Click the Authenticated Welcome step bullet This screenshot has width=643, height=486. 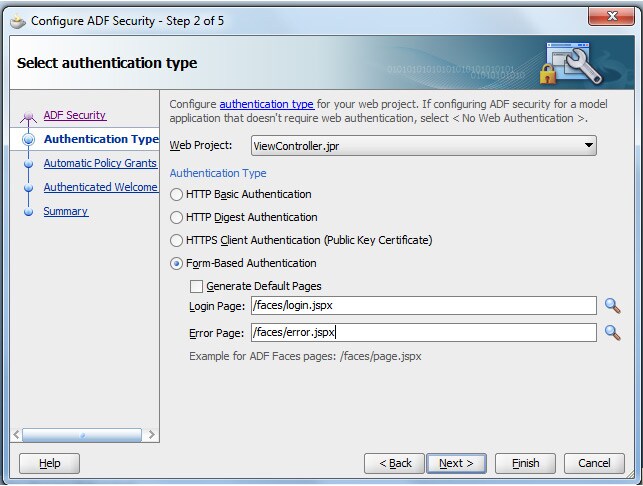(28, 188)
